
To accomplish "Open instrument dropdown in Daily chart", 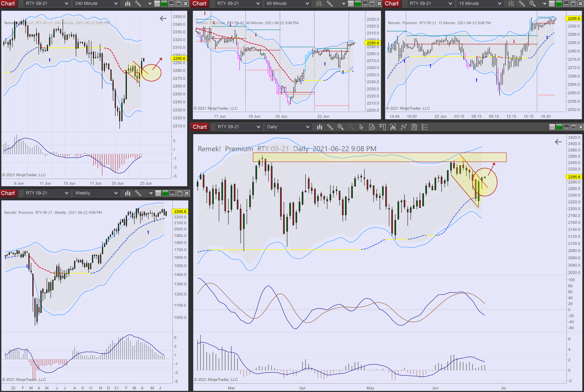I will click(x=239, y=127).
